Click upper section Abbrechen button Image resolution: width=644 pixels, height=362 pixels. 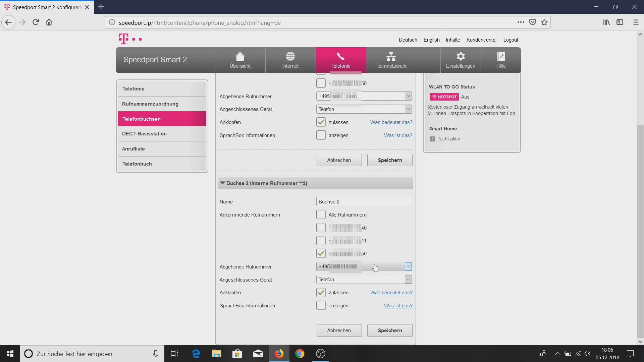click(339, 160)
